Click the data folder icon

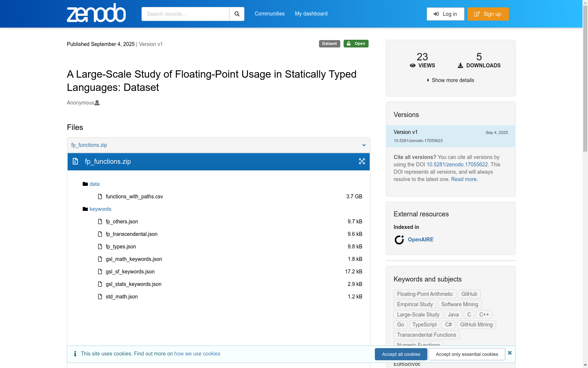point(85,184)
